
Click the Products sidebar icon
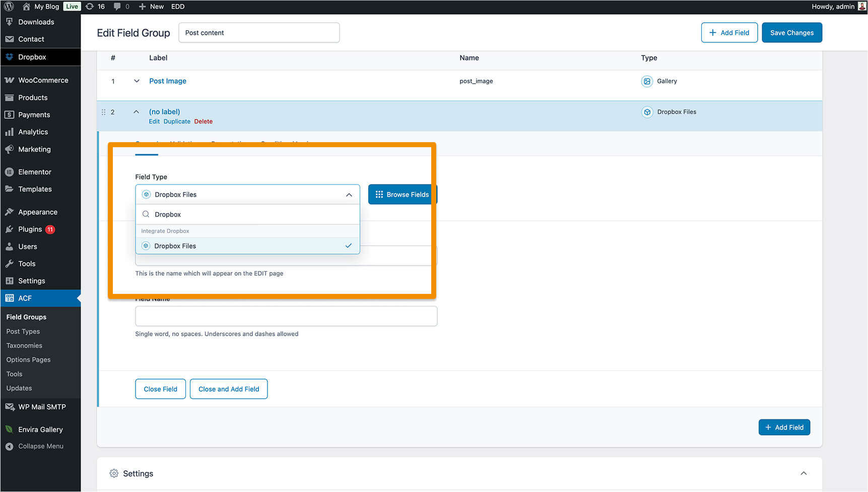9,97
